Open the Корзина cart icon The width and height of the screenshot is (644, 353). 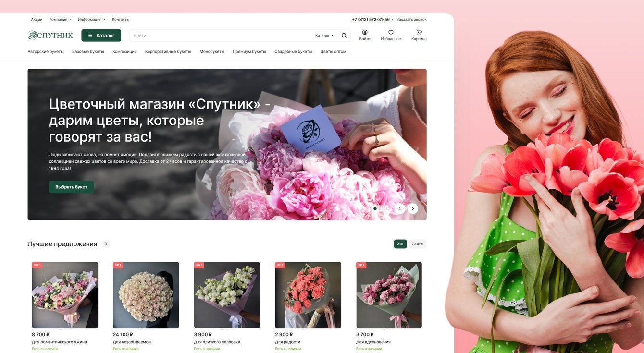pos(419,32)
